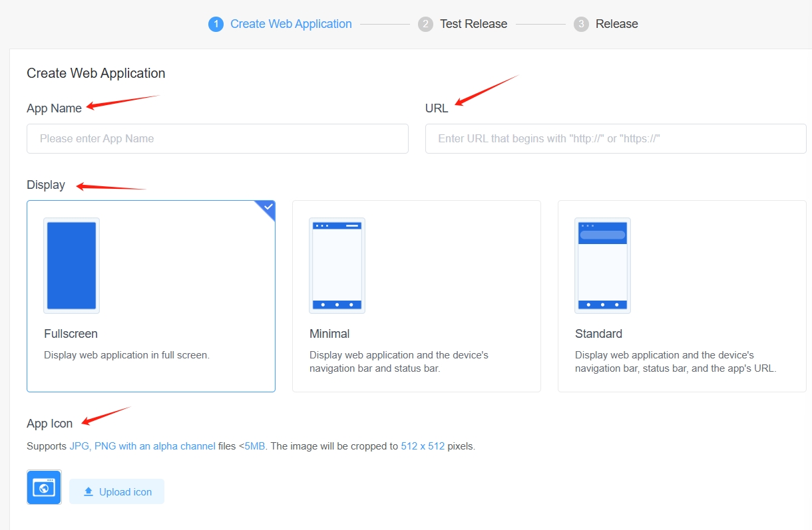
Task: Click the step 2 number circle
Action: coord(425,24)
